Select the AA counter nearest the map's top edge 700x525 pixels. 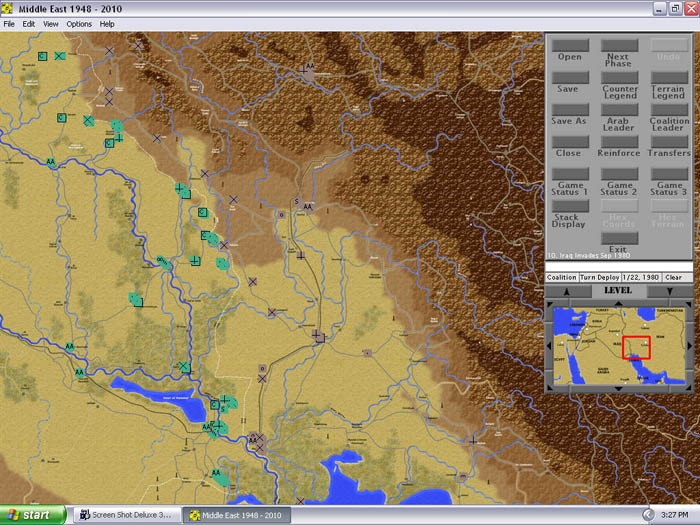point(309,67)
